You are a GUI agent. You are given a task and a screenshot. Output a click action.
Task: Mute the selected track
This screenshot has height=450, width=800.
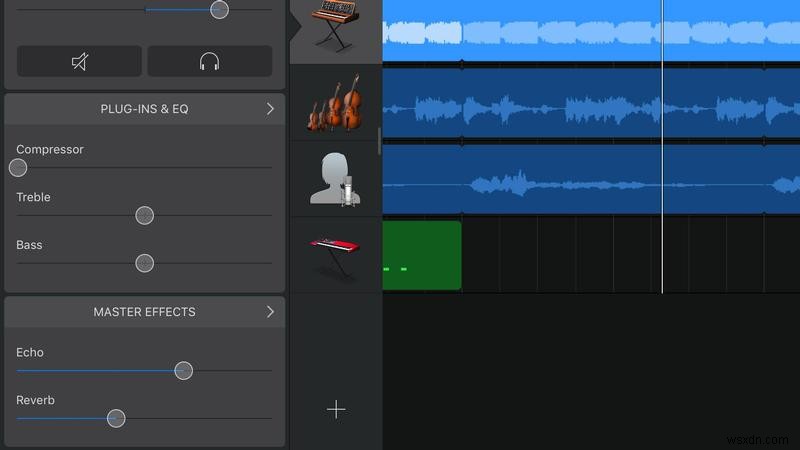click(79, 61)
